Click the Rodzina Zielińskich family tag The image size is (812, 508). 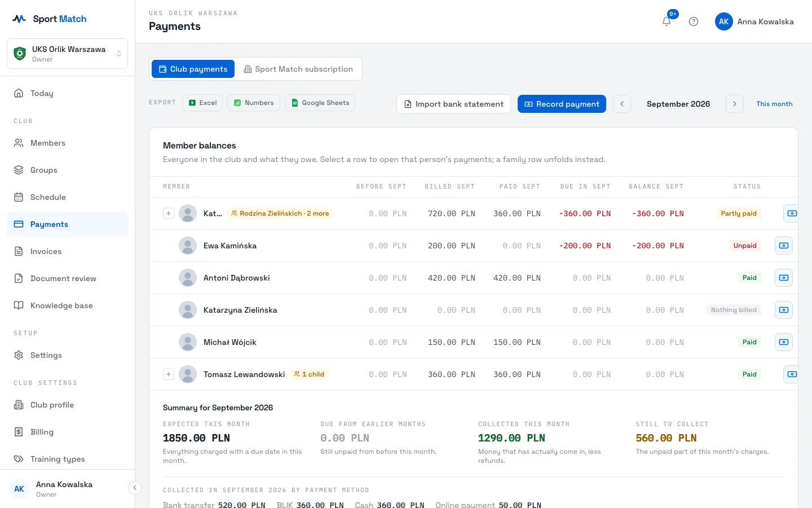coord(280,213)
